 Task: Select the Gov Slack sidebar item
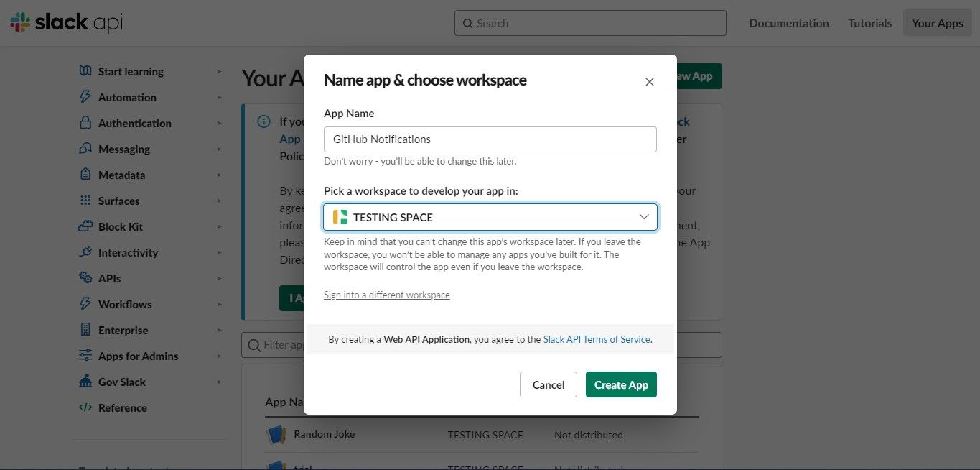point(121,382)
